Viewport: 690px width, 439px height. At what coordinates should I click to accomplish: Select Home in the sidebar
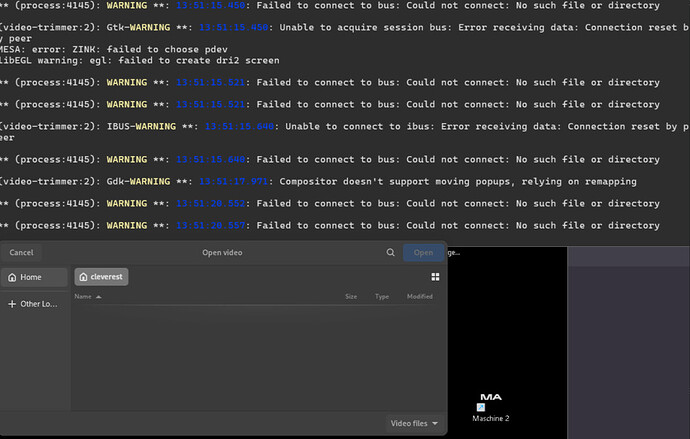[34, 277]
